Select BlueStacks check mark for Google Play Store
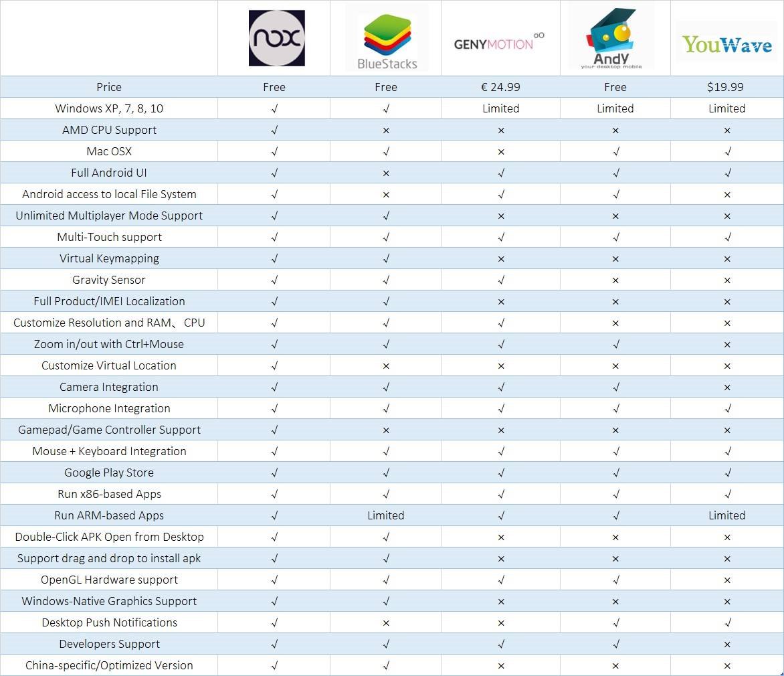This screenshot has height=676, width=784. 386,473
